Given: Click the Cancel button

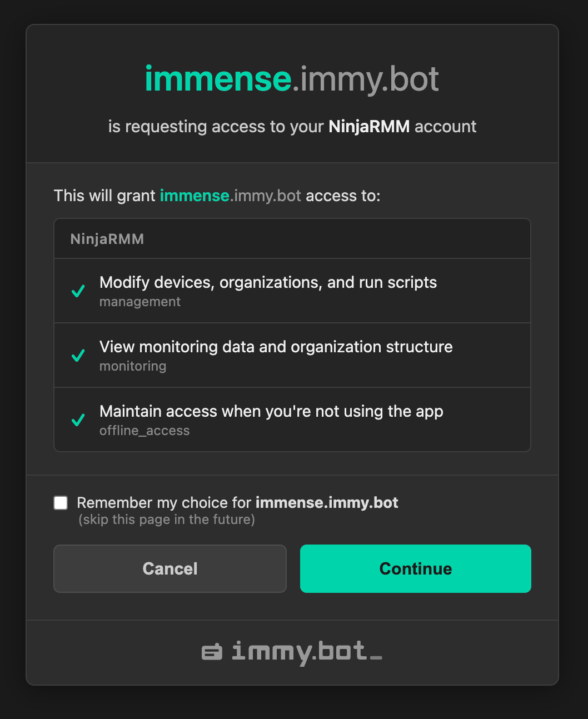Looking at the screenshot, I should click(x=170, y=568).
